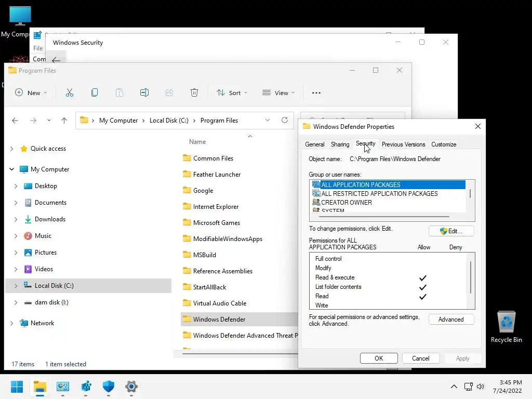
Task: Open the Start menu
Action: [x=17, y=387]
